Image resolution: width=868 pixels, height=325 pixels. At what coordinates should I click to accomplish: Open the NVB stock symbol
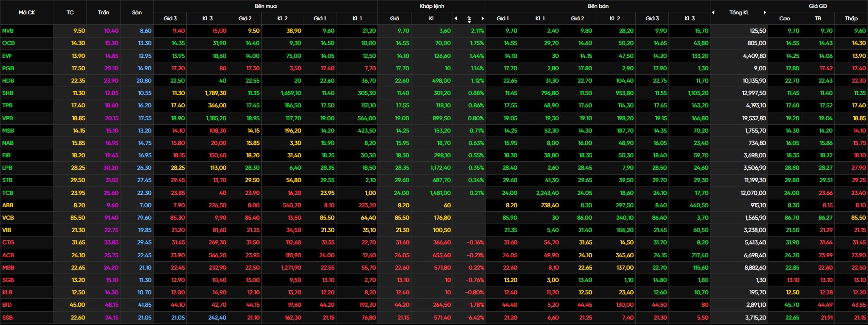point(8,31)
